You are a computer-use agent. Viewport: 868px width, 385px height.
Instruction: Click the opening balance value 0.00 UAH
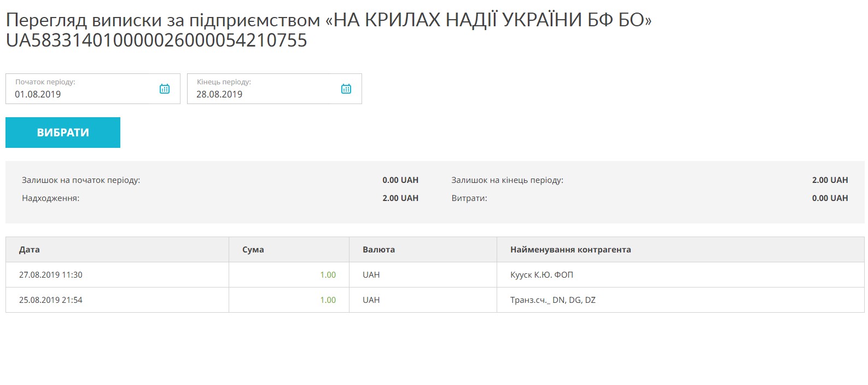[x=400, y=180]
